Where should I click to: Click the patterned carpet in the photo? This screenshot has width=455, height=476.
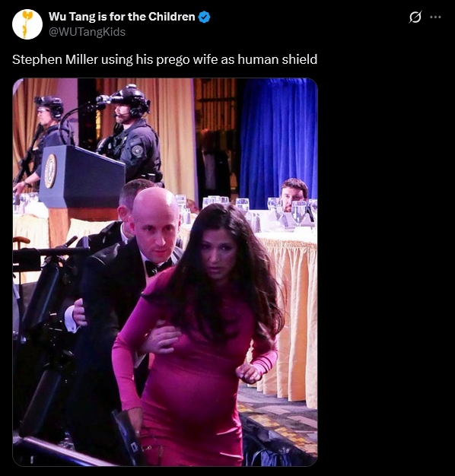[278, 422]
